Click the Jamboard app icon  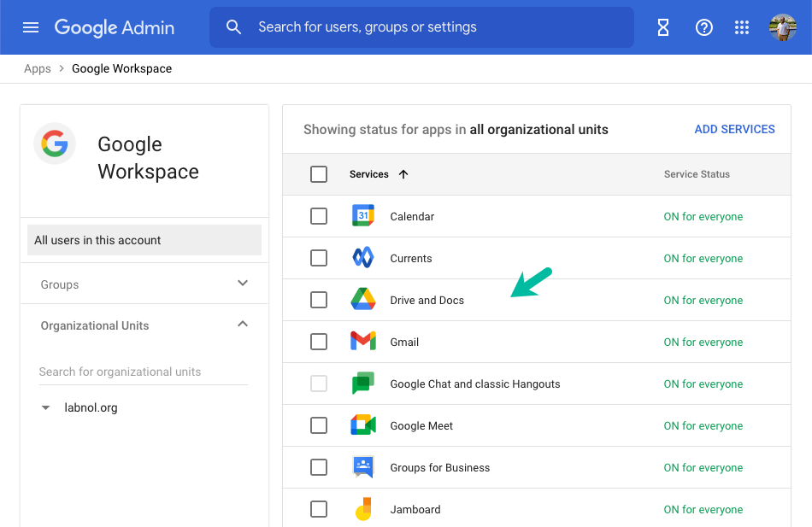(363, 509)
